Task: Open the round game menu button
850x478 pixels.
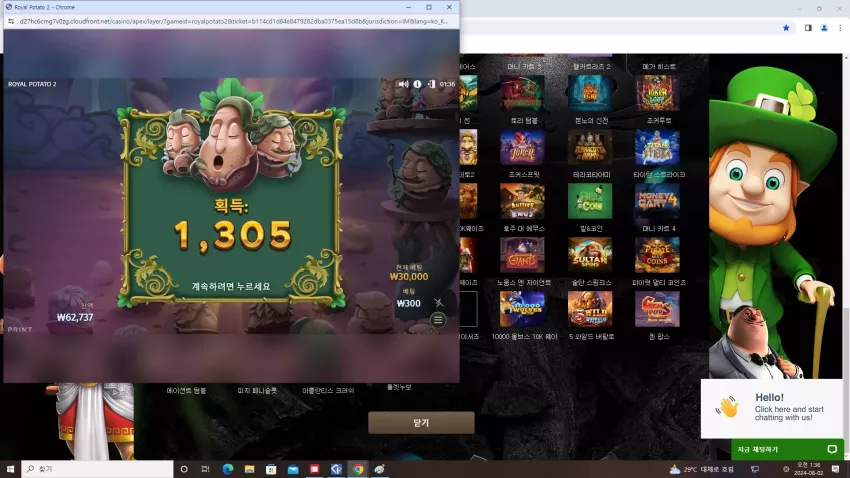Action: 438,320
